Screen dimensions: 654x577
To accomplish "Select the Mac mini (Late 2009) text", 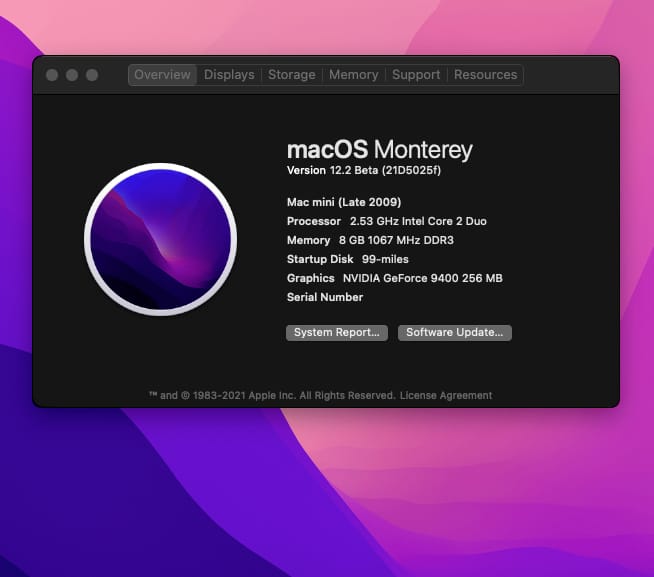I will click(x=344, y=202).
